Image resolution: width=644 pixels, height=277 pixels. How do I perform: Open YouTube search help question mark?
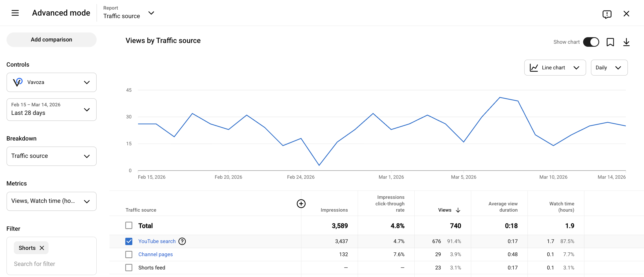coord(182,241)
